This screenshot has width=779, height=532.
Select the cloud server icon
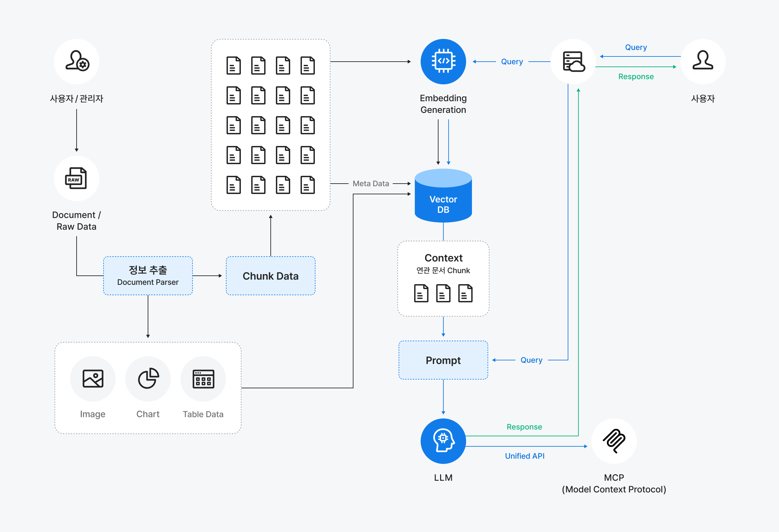(573, 61)
